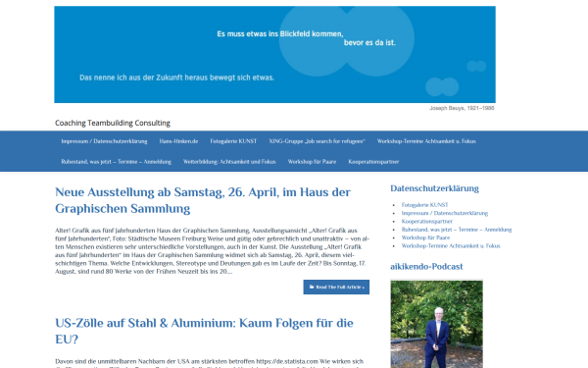This screenshot has width=588, height=368.
Task: Click the Joseph Beuys, 1921–1986 caption
Action: pos(462,108)
